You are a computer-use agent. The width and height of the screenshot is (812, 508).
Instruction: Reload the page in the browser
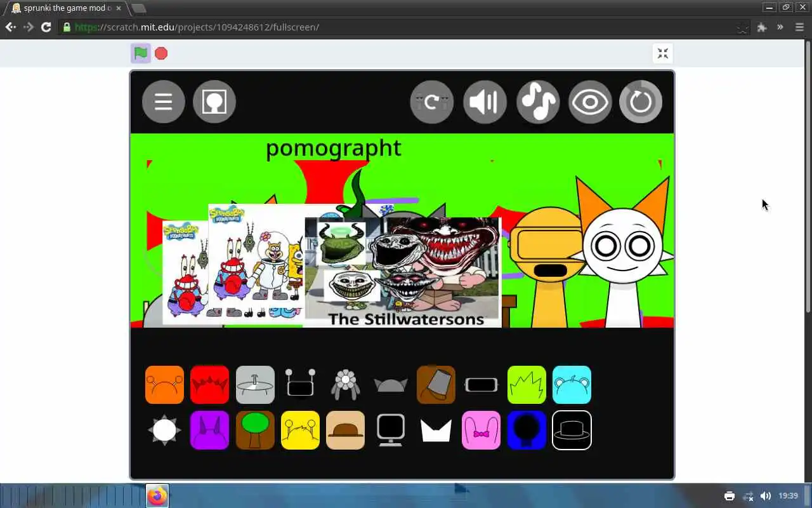click(x=46, y=27)
